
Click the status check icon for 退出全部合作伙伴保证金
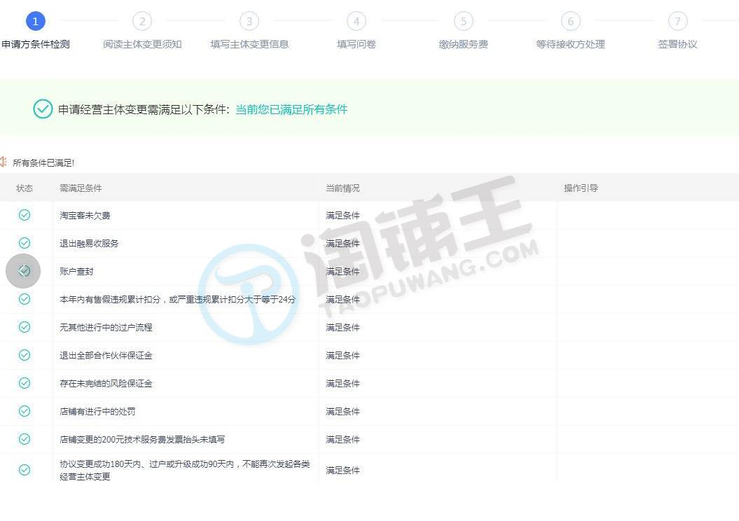coord(25,355)
